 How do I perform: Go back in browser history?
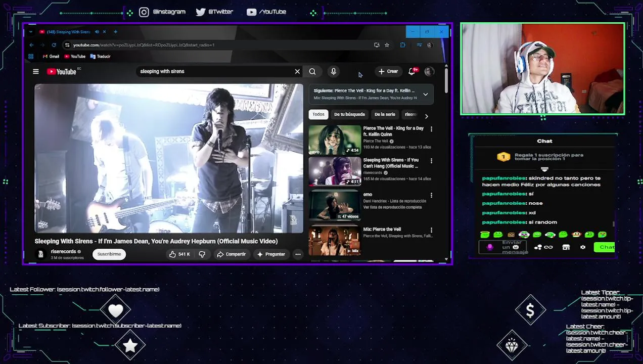tap(31, 45)
